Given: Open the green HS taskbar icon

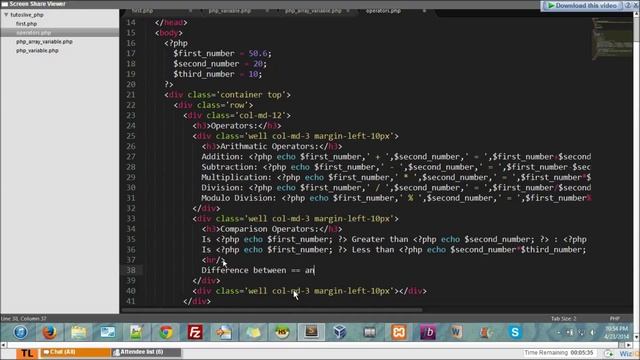Looking at the screenshot, I should coord(282,332).
